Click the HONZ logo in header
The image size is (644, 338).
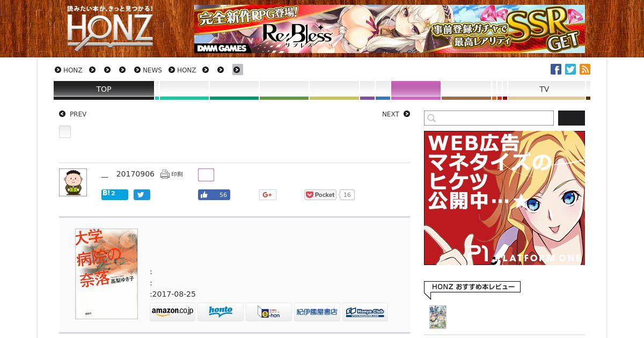110,29
